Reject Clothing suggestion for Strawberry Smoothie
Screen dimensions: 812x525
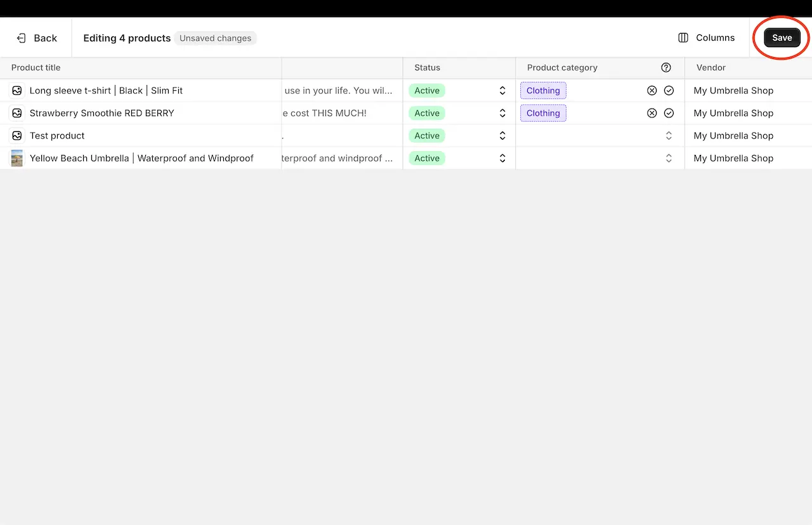[652, 113]
